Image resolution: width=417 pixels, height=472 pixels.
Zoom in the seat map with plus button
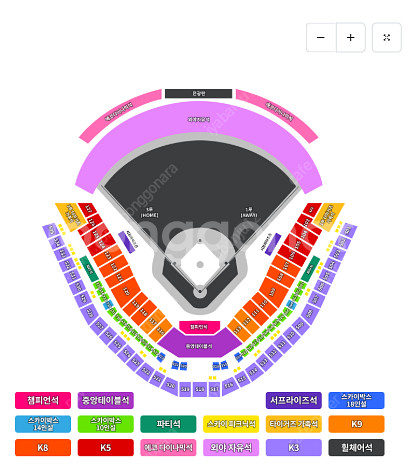tap(351, 37)
